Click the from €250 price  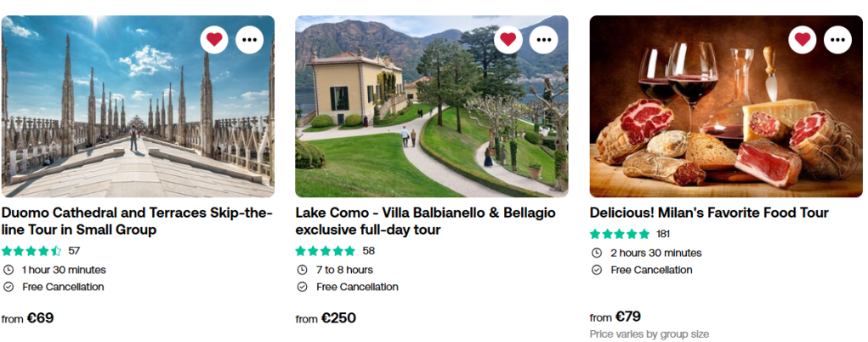click(326, 318)
